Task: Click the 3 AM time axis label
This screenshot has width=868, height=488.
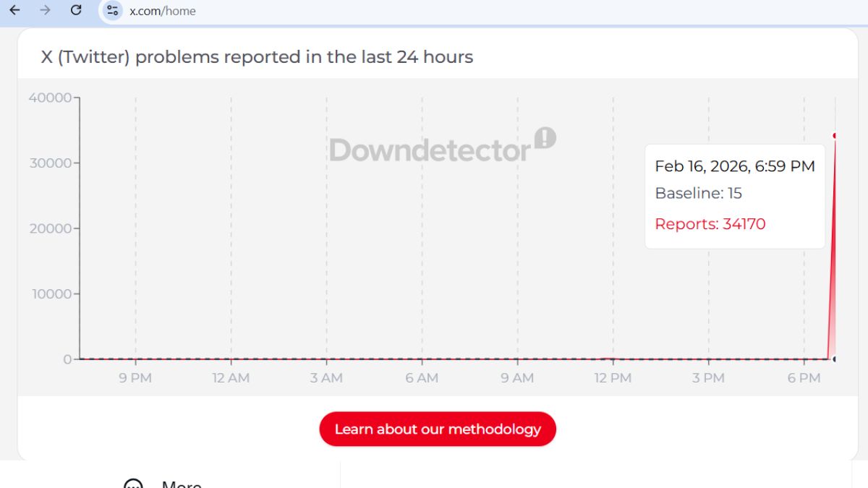Action: pyautogui.click(x=326, y=378)
